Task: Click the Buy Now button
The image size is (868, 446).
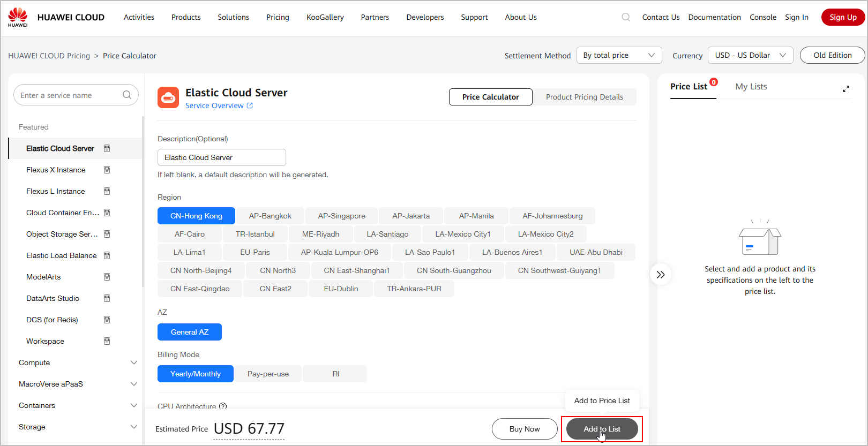Action: point(524,429)
